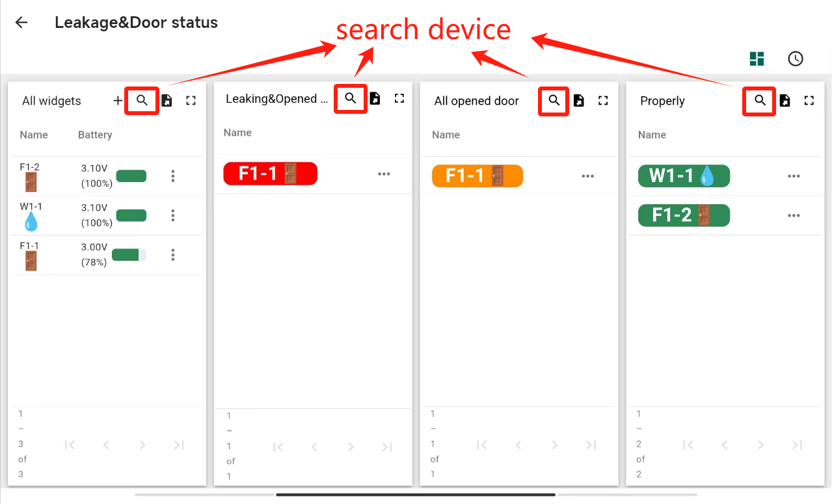Search devices in the Properly panel
This screenshot has width=832, height=504.
coord(760,101)
